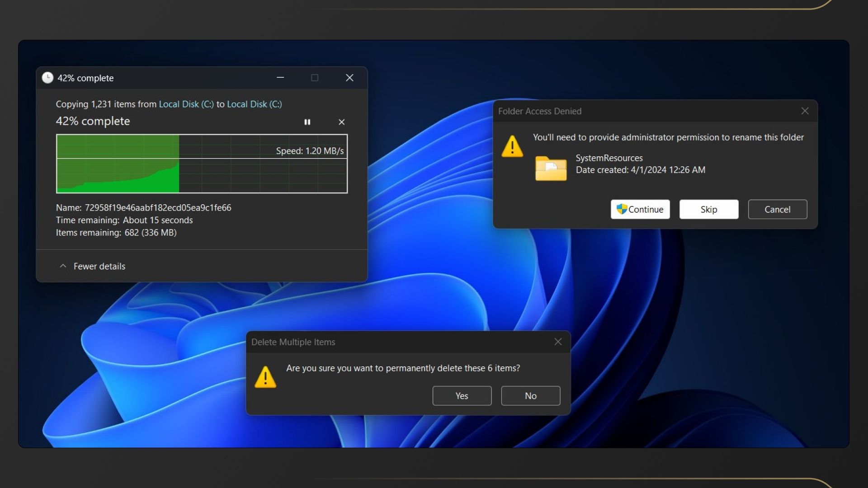868x488 pixels.
Task: Collapse details with the Fewer details chevron
Action: point(63,266)
